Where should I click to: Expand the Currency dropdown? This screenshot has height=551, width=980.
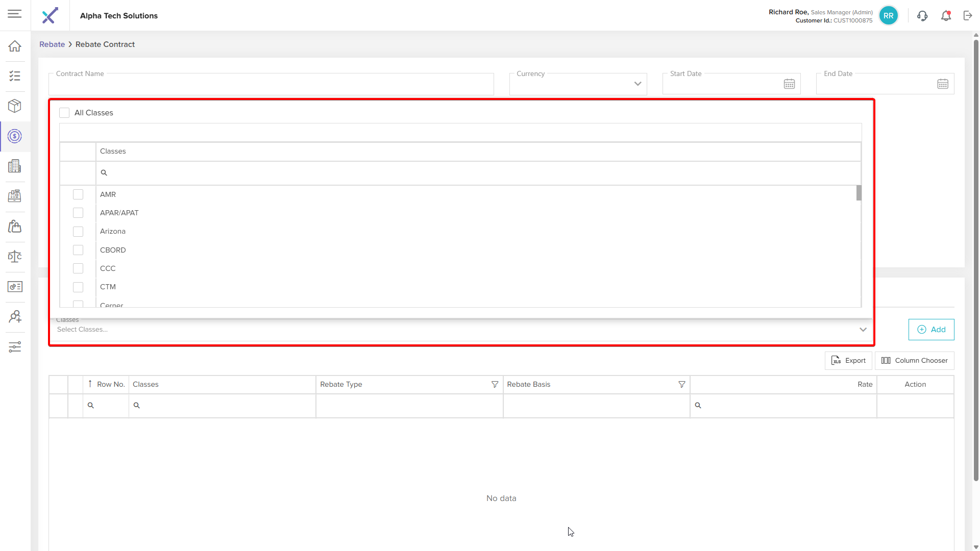638,84
